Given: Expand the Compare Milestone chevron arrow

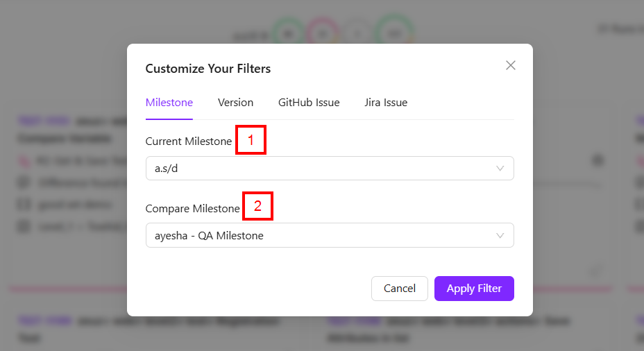Looking at the screenshot, I should 500,236.
